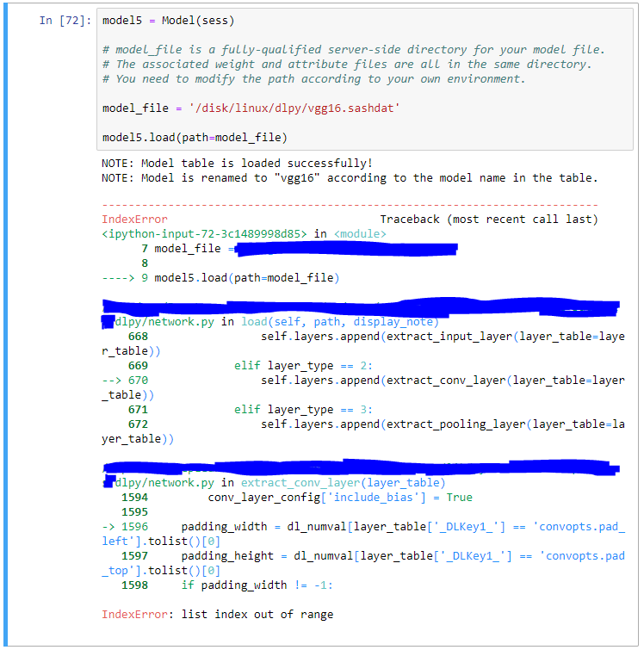Screen dimensions: 644x650
Task: Click "Traceback (most recent call last)" text
Action: coord(489,219)
